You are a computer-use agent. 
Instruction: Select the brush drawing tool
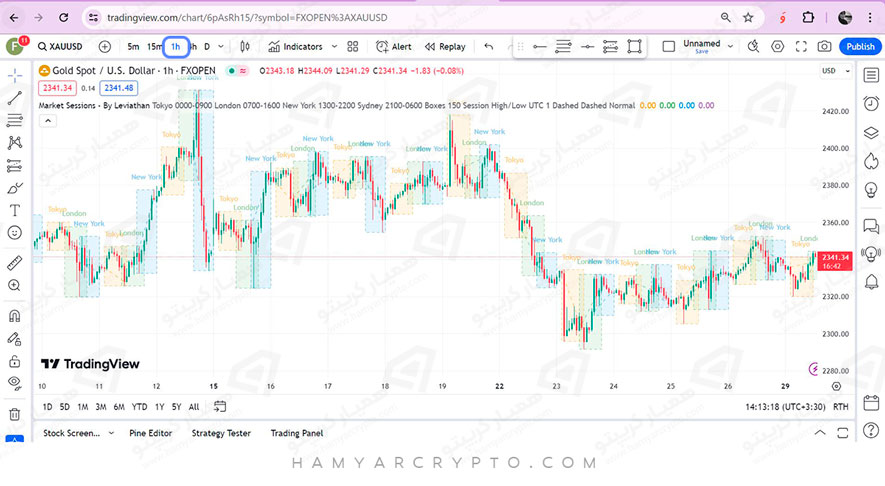(x=15, y=188)
